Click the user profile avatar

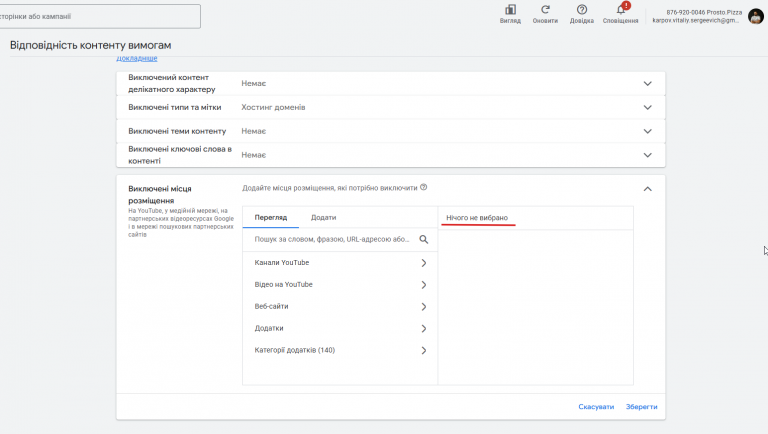pyautogui.click(x=756, y=15)
